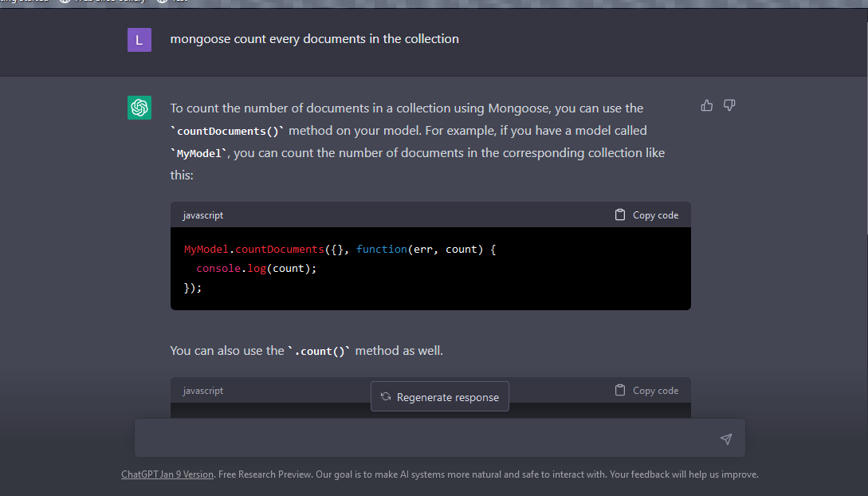Click the refresh icon in Regenerate response
This screenshot has height=496, width=868.
(386, 397)
